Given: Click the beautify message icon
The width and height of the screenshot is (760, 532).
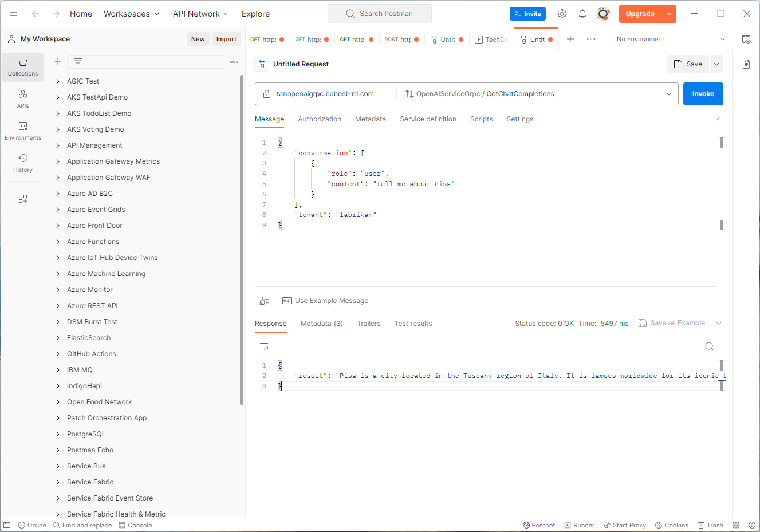Looking at the screenshot, I should [264, 301].
